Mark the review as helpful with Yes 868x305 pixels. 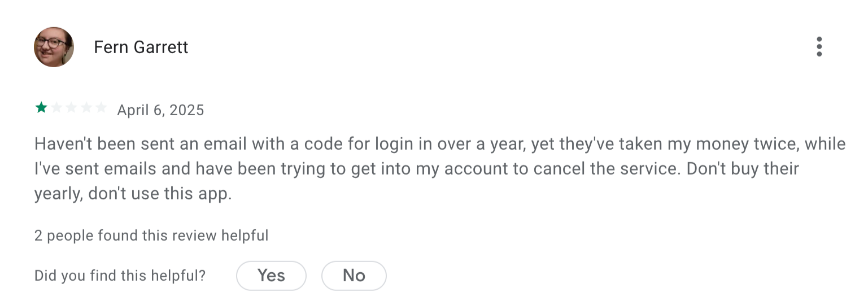(x=271, y=276)
